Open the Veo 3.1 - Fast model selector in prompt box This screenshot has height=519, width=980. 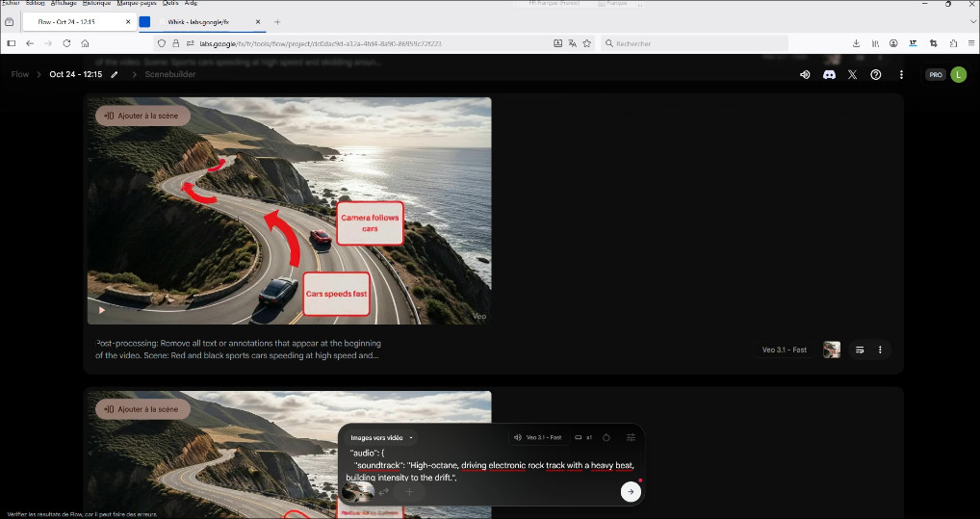(537, 437)
